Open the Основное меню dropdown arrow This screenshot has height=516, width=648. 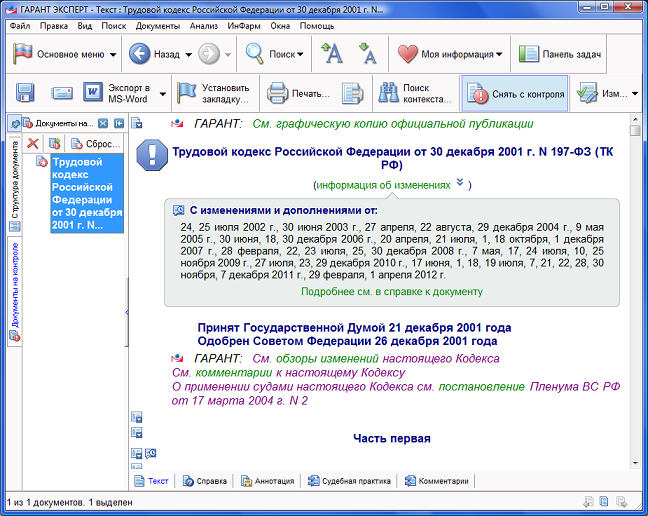(x=113, y=54)
